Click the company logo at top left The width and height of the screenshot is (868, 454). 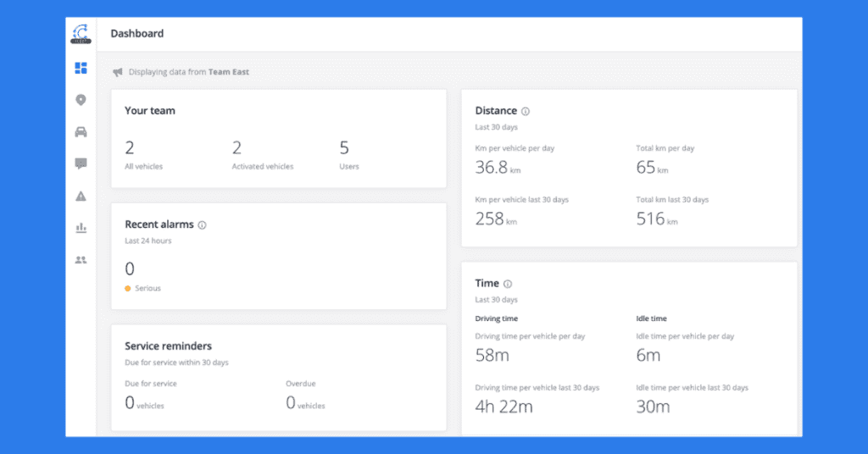tap(81, 34)
